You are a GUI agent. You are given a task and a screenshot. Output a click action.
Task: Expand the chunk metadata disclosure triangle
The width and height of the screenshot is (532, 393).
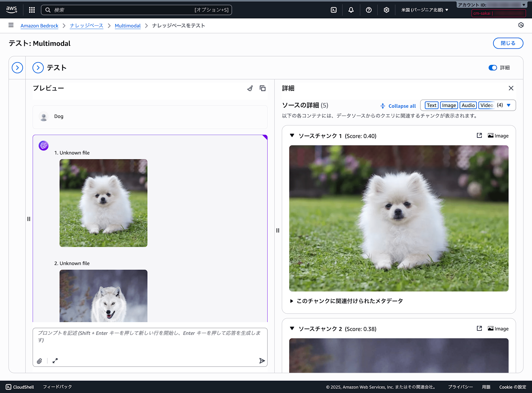[292, 301]
